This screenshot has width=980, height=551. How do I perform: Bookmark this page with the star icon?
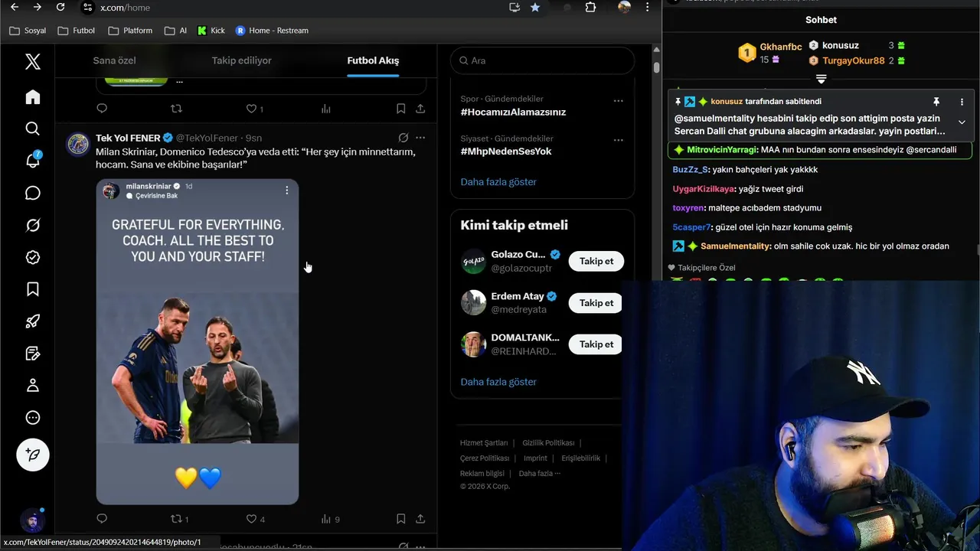(x=535, y=7)
